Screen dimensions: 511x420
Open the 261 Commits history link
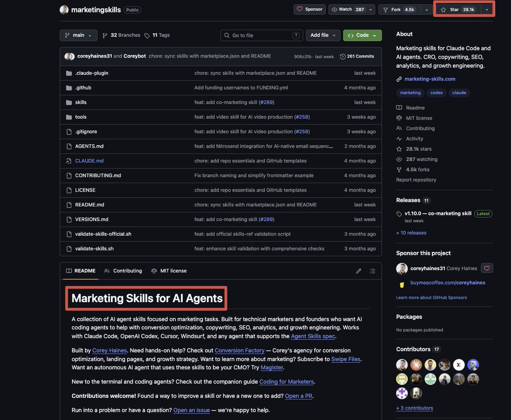click(357, 56)
